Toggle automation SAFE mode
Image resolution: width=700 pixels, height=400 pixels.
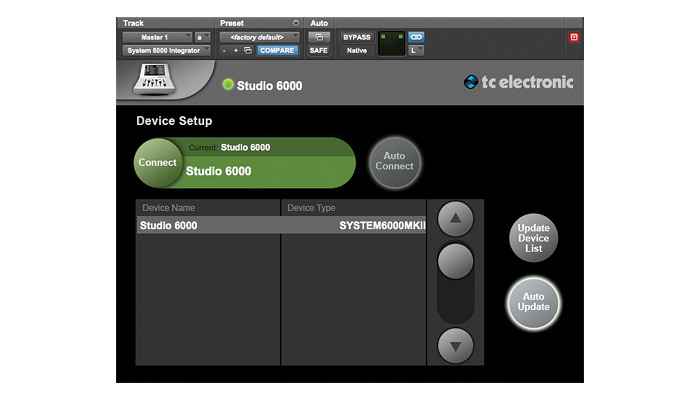point(319,50)
